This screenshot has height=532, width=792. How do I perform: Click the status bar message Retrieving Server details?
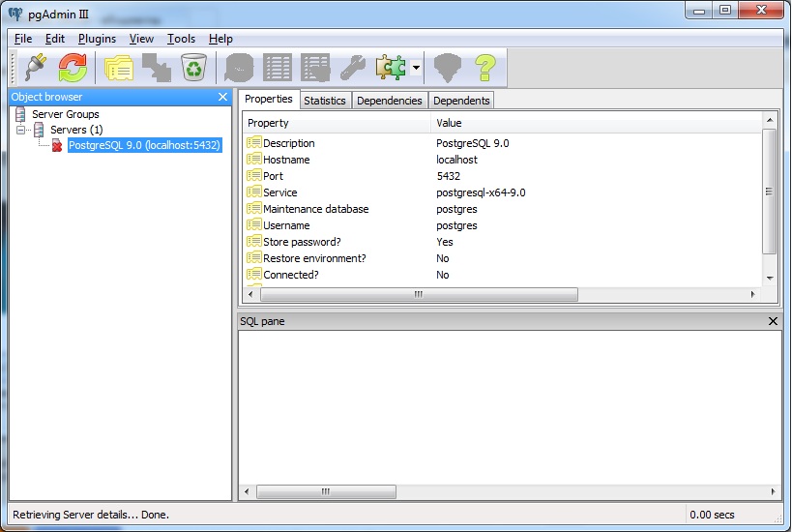(x=91, y=515)
